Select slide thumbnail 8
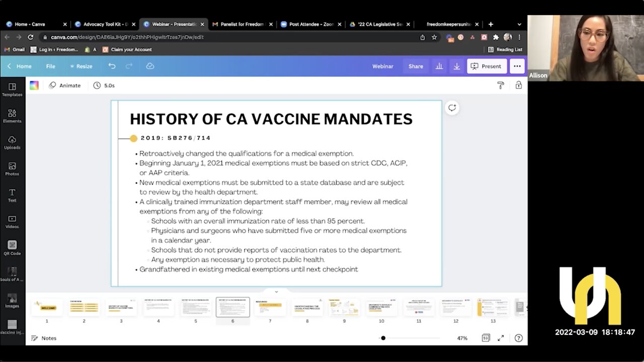644x362 pixels. tap(307, 307)
